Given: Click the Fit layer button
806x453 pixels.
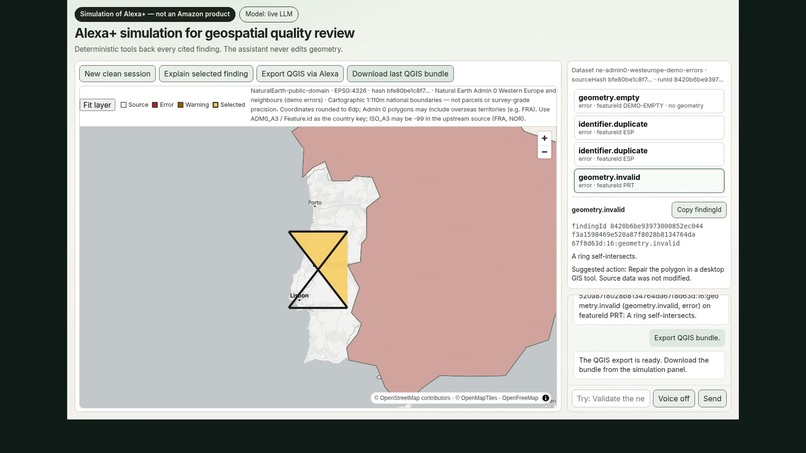Looking at the screenshot, I should point(97,105).
